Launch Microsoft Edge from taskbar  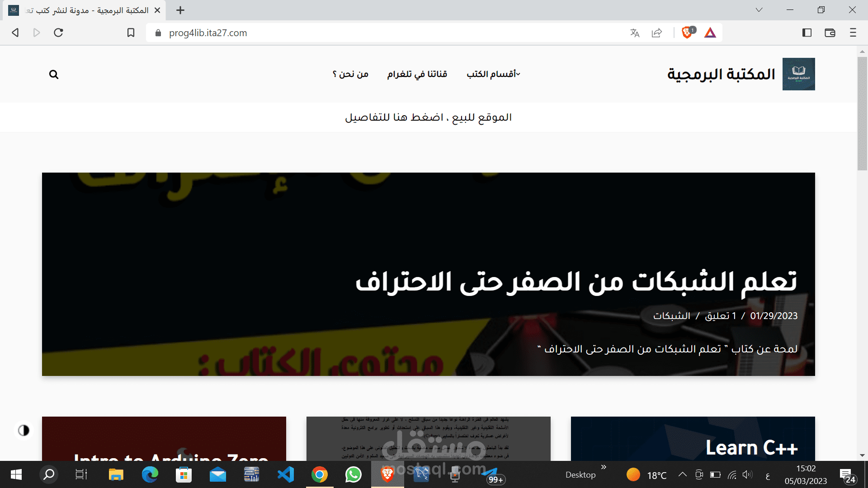150,474
